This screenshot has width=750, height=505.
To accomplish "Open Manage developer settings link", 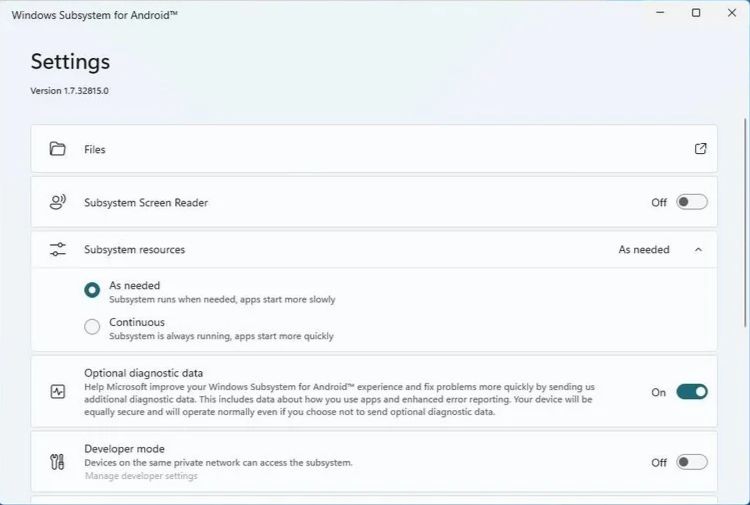I will (141, 476).
